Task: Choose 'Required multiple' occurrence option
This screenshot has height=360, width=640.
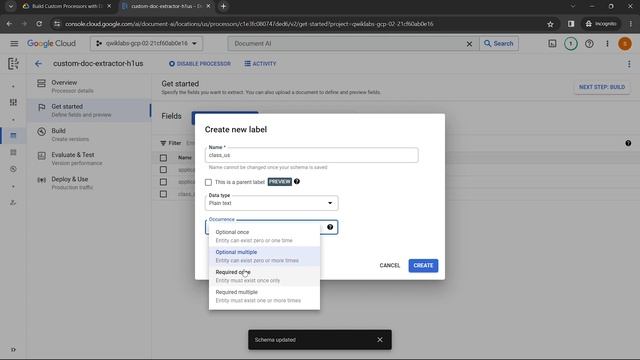Action: click(264, 296)
